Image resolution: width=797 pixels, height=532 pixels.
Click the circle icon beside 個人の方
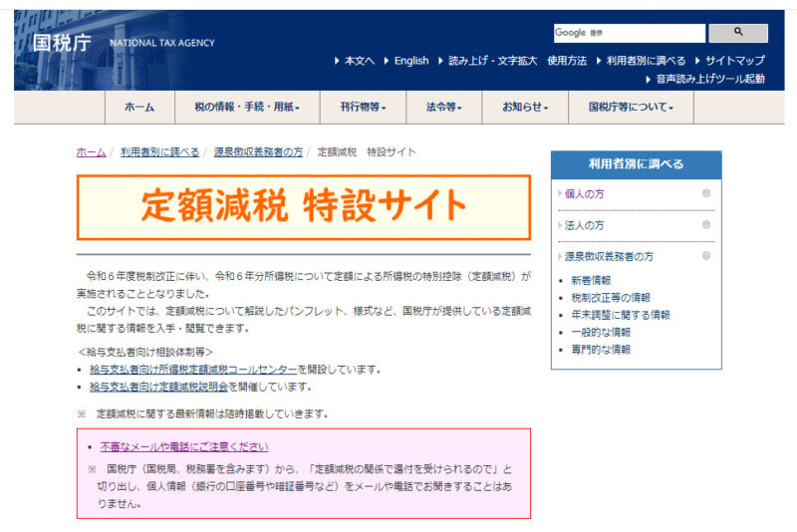pyautogui.click(x=705, y=193)
